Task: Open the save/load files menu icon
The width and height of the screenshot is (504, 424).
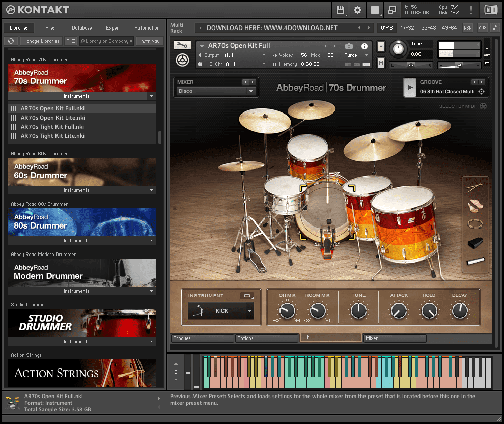Action: tap(340, 10)
